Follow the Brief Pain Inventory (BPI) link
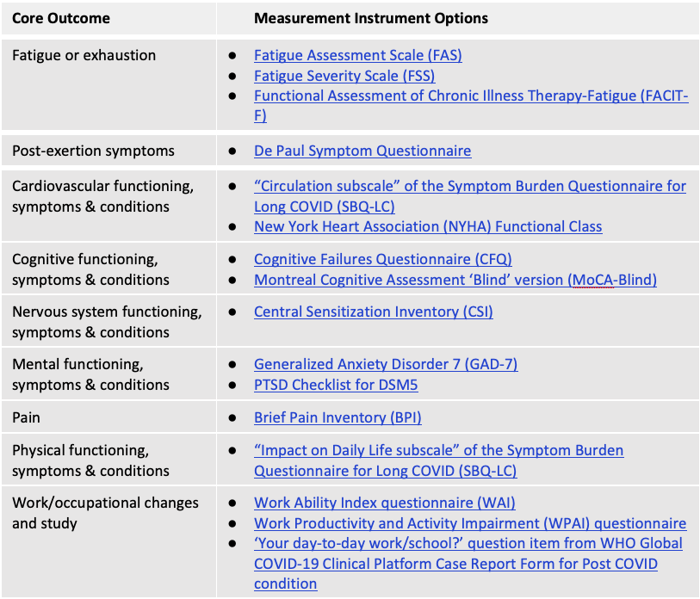Viewport: 700px width, 599px height. [338, 417]
